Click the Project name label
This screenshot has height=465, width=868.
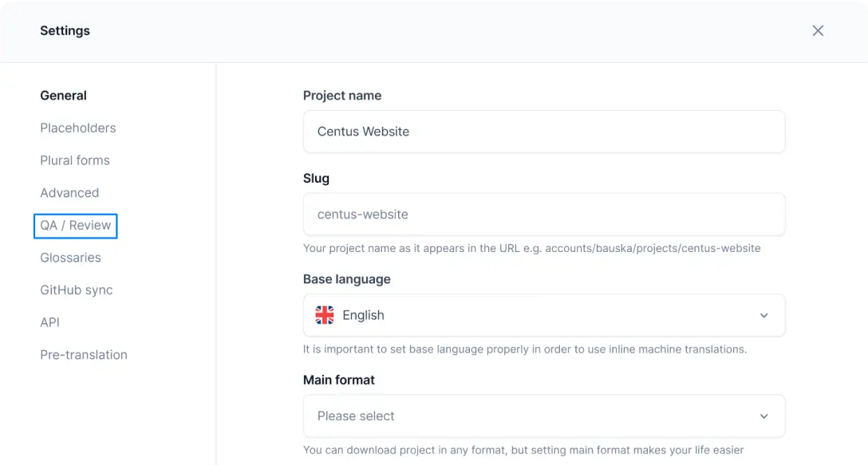tap(341, 96)
